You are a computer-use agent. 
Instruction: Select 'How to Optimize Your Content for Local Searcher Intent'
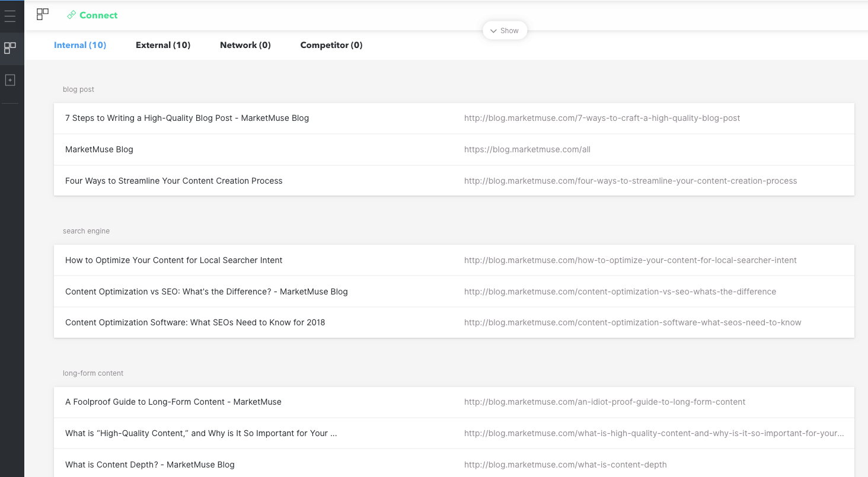click(174, 261)
